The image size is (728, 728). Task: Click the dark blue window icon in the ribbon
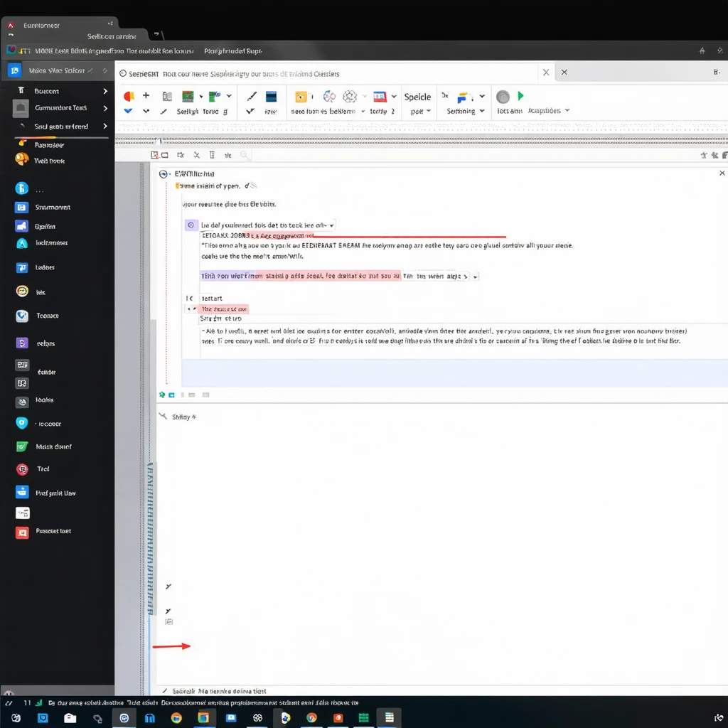271,96
